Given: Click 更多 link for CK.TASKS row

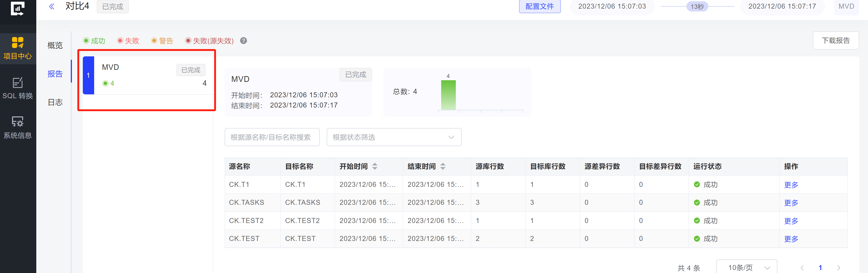Looking at the screenshot, I should point(791,203).
